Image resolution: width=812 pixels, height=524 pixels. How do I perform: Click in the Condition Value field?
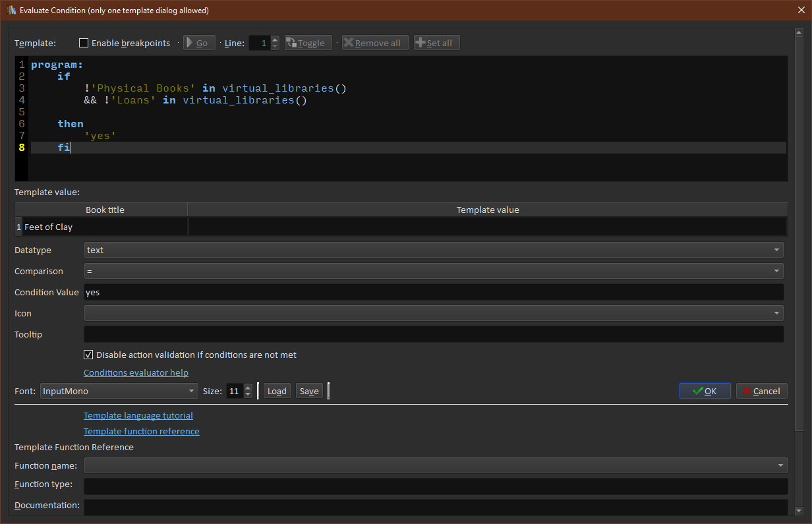(434, 292)
